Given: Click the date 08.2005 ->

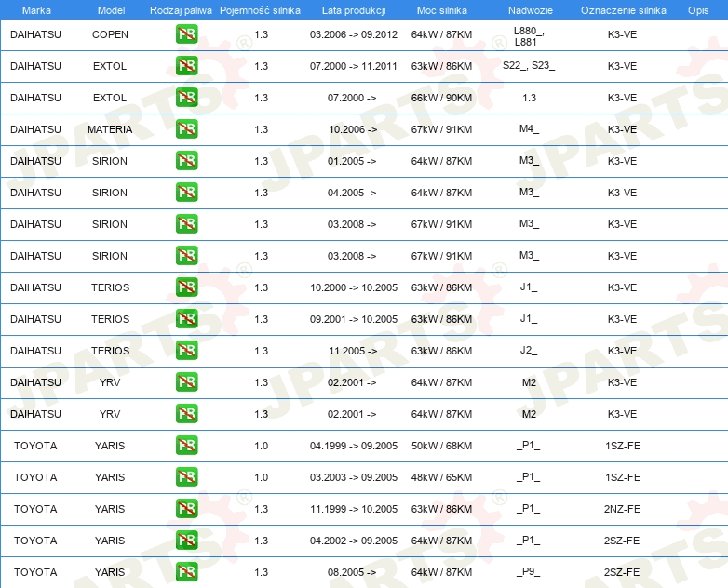Looking at the screenshot, I should 352,572.
